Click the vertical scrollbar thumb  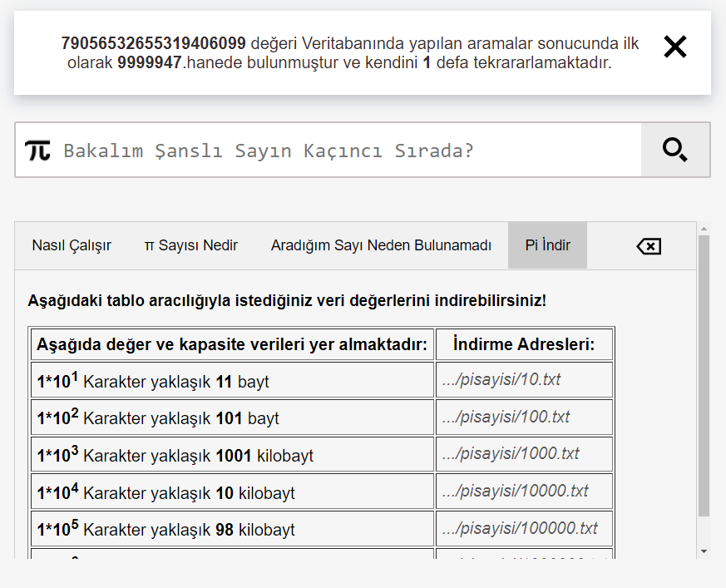pos(704,376)
